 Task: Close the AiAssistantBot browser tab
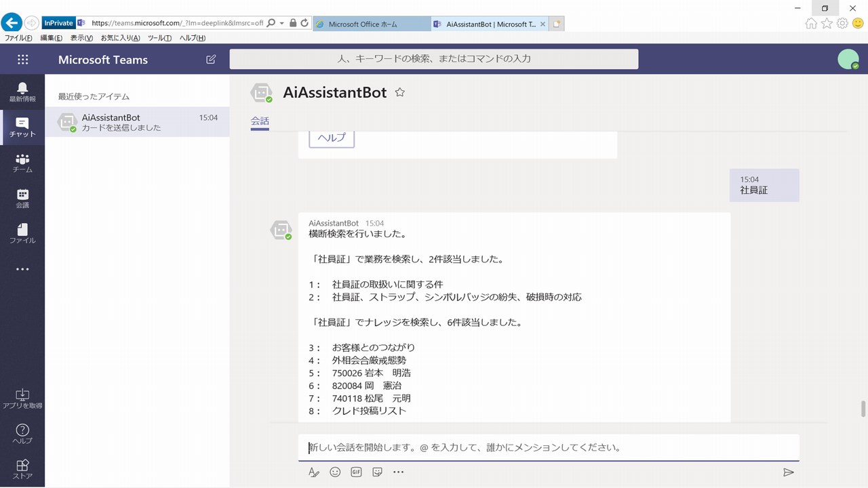pos(542,24)
